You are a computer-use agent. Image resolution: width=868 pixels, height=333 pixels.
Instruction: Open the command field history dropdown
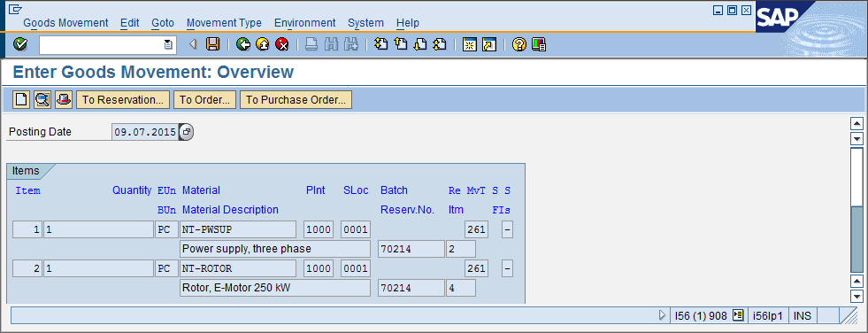coord(168,45)
